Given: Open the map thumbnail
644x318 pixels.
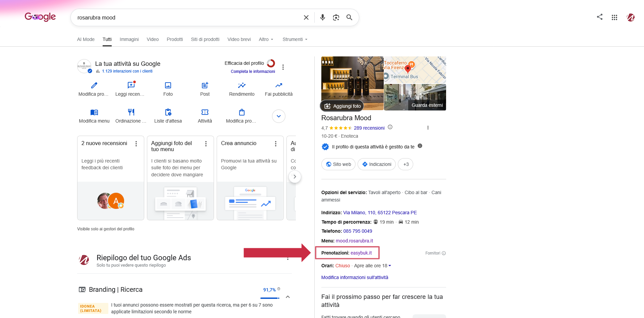Looking at the screenshot, I should (415, 70).
